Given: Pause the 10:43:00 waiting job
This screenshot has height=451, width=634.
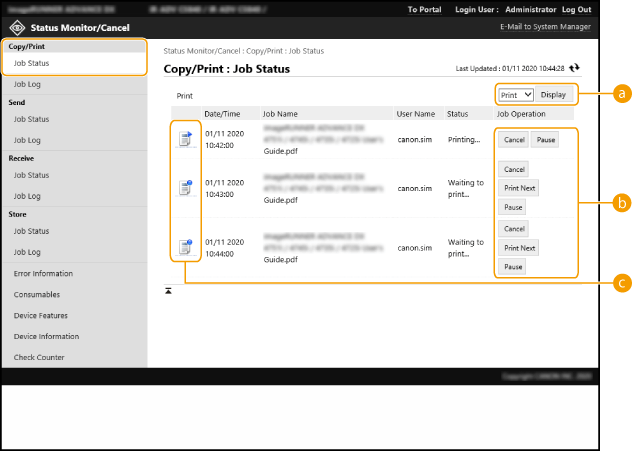Looking at the screenshot, I should pos(513,207).
